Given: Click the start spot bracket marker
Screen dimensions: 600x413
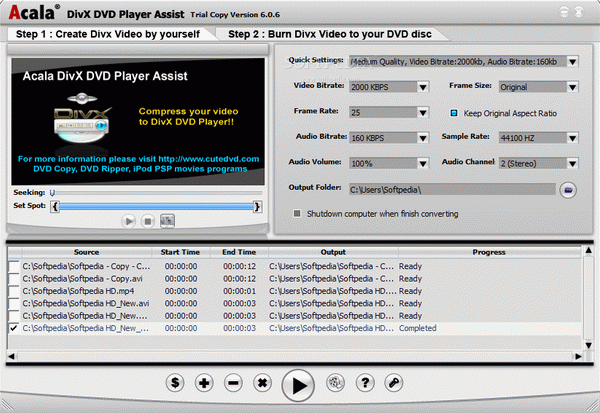Looking at the screenshot, I should (x=55, y=207).
